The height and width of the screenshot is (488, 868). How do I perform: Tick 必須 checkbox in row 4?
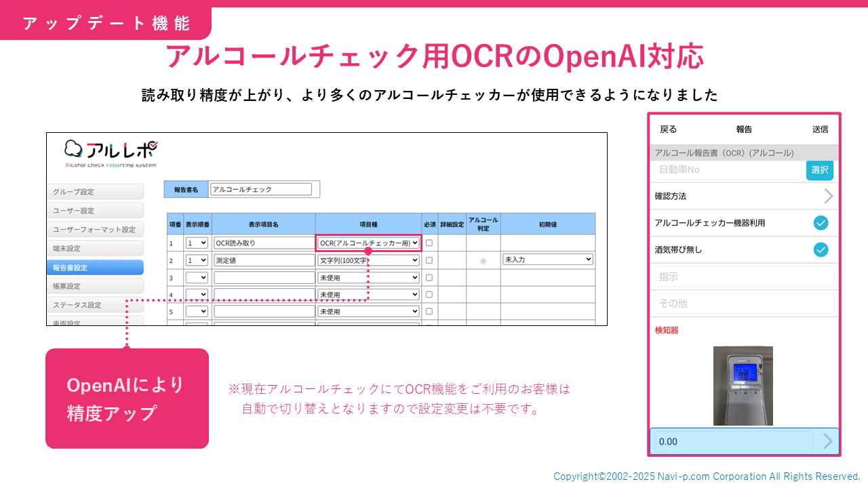point(429,295)
